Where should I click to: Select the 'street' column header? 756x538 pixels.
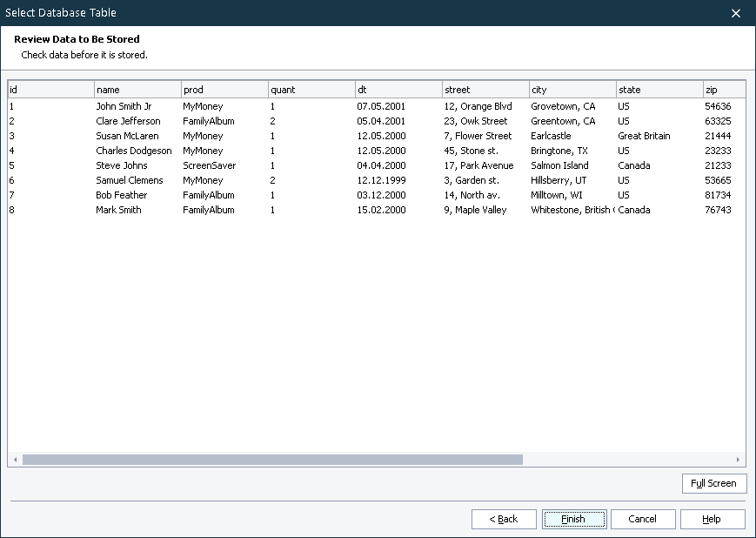coord(485,90)
